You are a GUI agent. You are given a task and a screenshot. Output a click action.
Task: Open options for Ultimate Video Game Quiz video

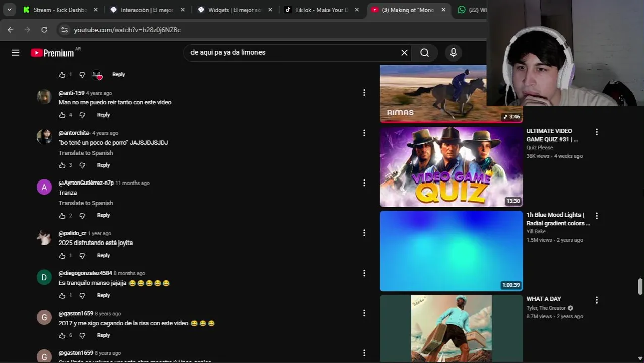597,132
